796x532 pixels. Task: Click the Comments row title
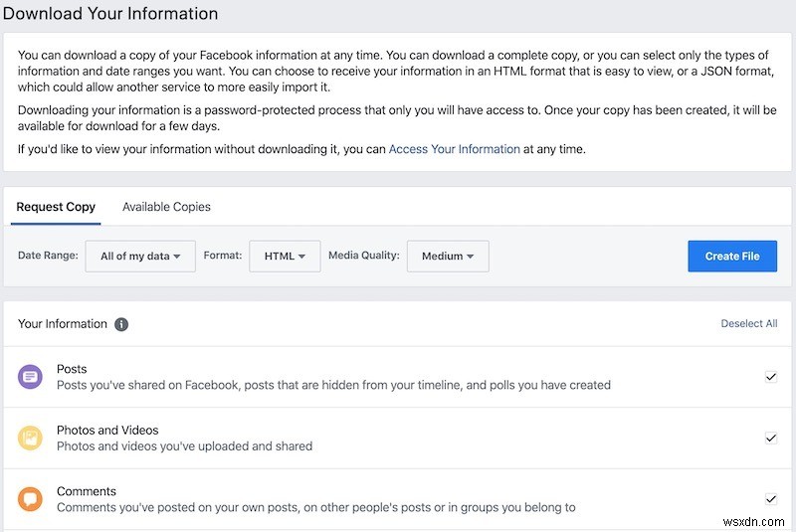coord(87,491)
